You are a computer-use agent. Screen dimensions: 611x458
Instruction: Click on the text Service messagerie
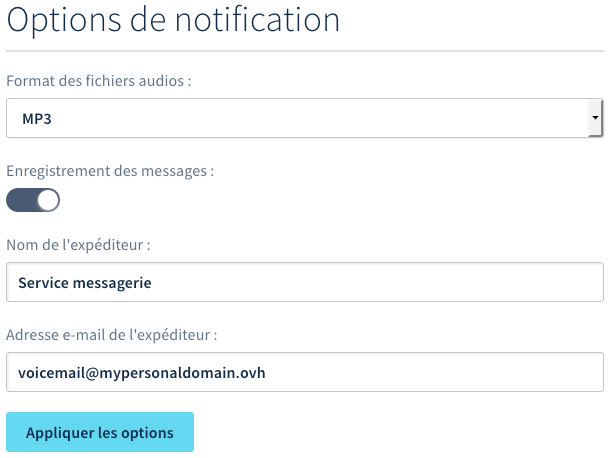pos(84,282)
